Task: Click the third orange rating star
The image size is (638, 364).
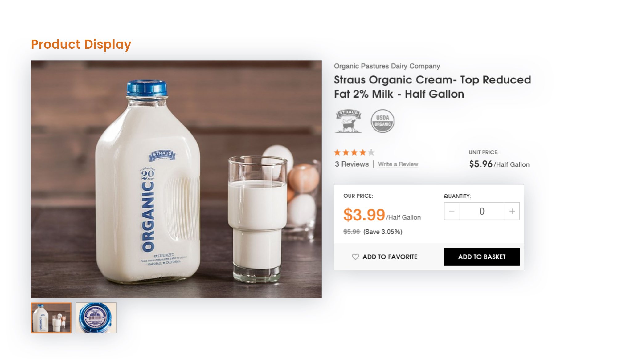Action: coord(354,152)
